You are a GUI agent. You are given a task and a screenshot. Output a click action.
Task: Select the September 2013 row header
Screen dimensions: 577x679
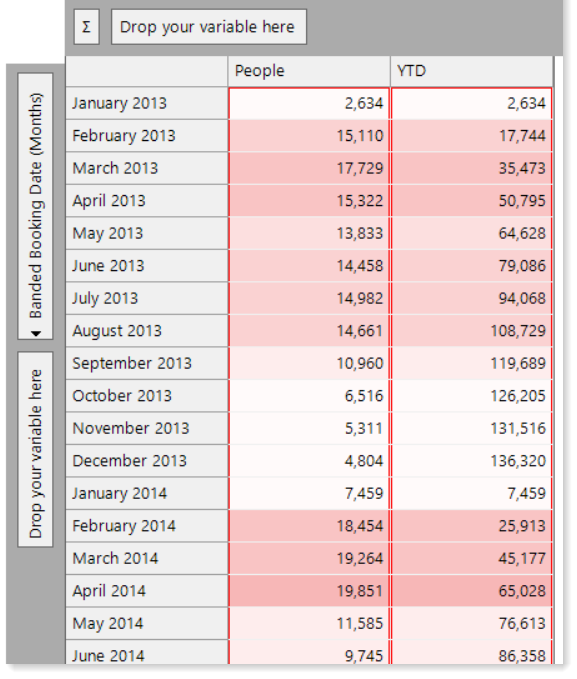[147, 363]
